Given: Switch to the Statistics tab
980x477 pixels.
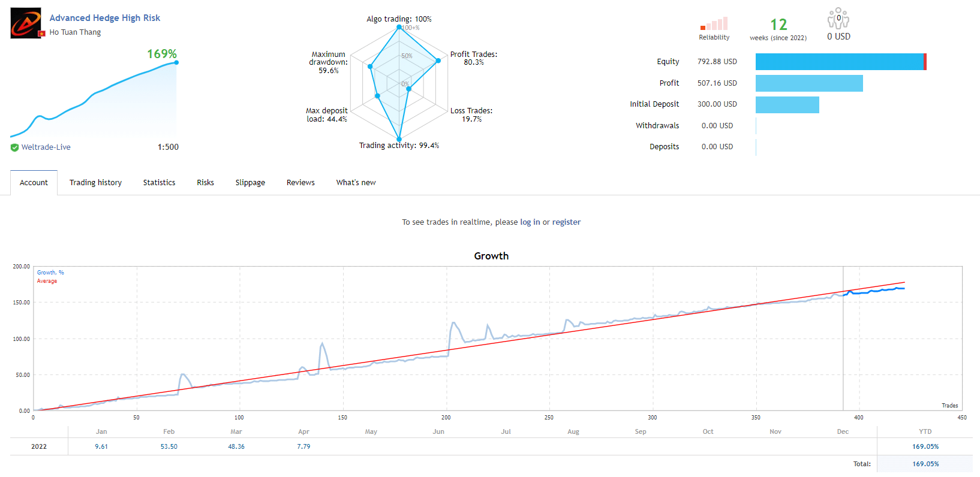Looking at the screenshot, I should tap(159, 183).
